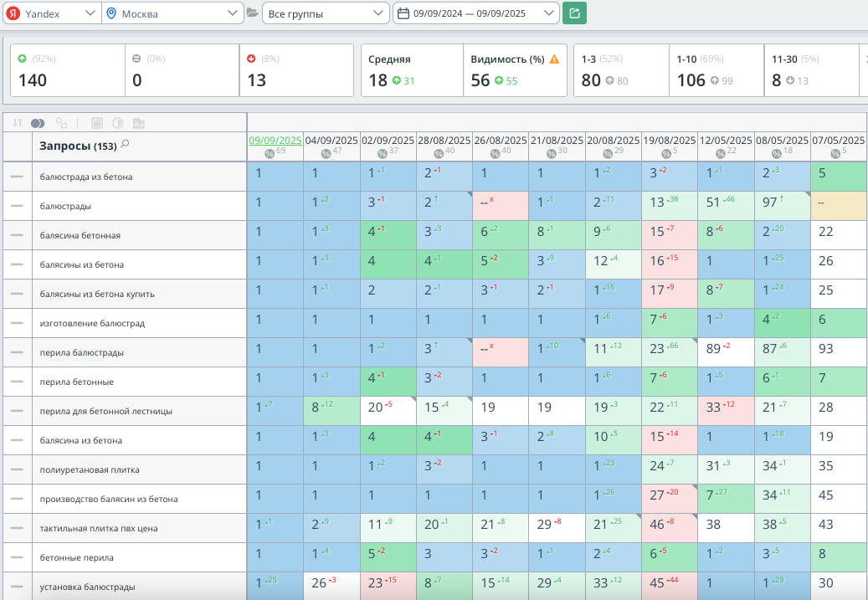Click the 1-10 positions summary card
The image size is (868, 600).
point(716,70)
